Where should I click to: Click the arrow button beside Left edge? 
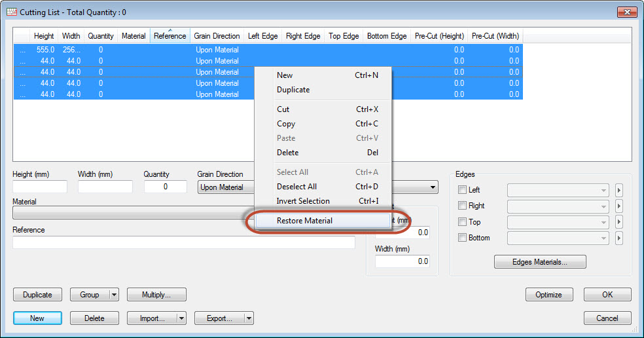[618, 191]
